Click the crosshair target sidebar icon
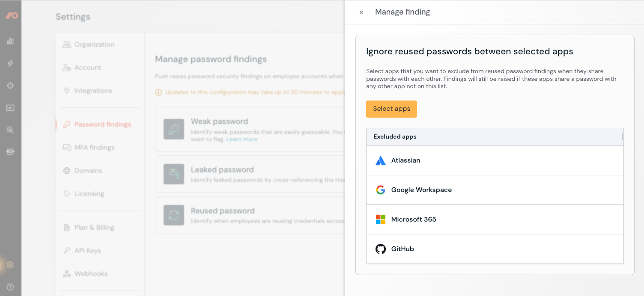This screenshot has width=644, height=296. pyautogui.click(x=10, y=86)
